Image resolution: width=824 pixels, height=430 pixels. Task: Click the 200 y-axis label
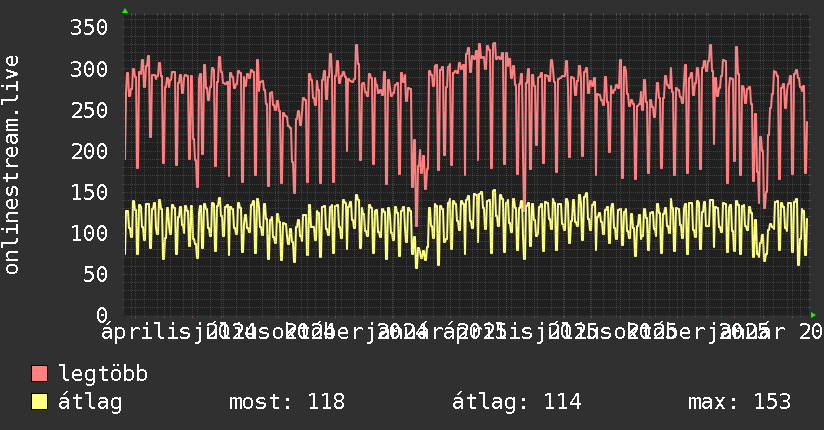pos(89,151)
